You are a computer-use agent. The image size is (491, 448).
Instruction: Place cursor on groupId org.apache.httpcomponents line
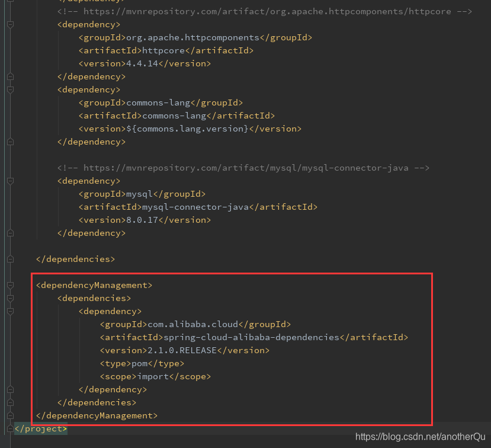tap(195, 37)
